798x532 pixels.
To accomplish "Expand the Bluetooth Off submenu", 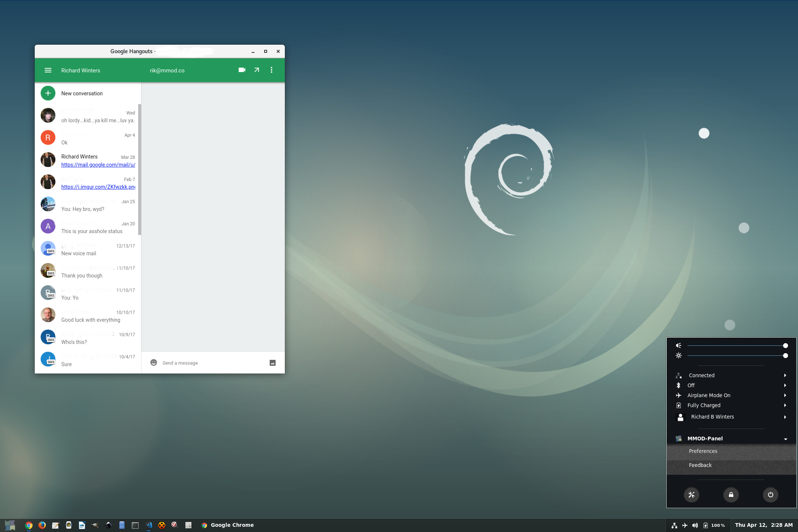I will click(x=731, y=385).
